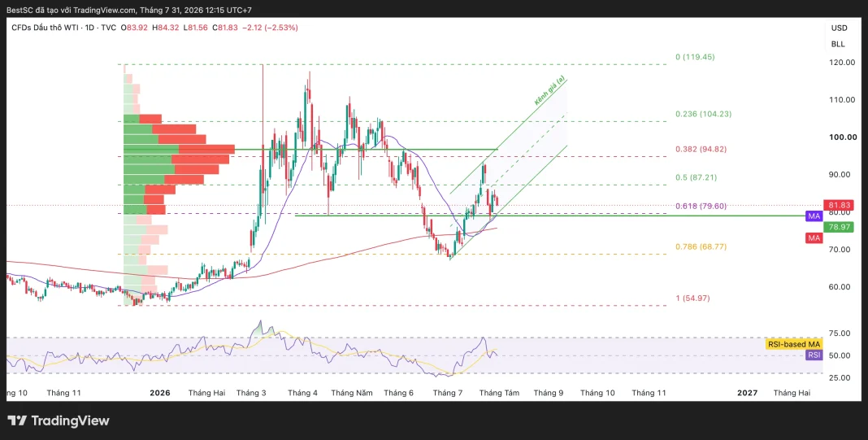The image size is (868, 440).
Task: Click the green 78.97 price tag
Action: pyautogui.click(x=838, y=227)
